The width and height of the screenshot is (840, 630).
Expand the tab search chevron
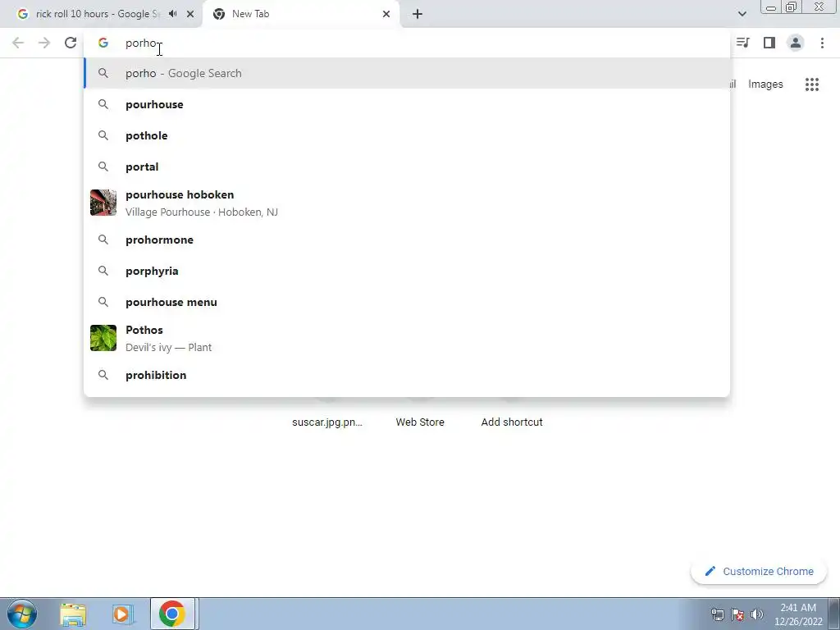(x=742, y=14)
